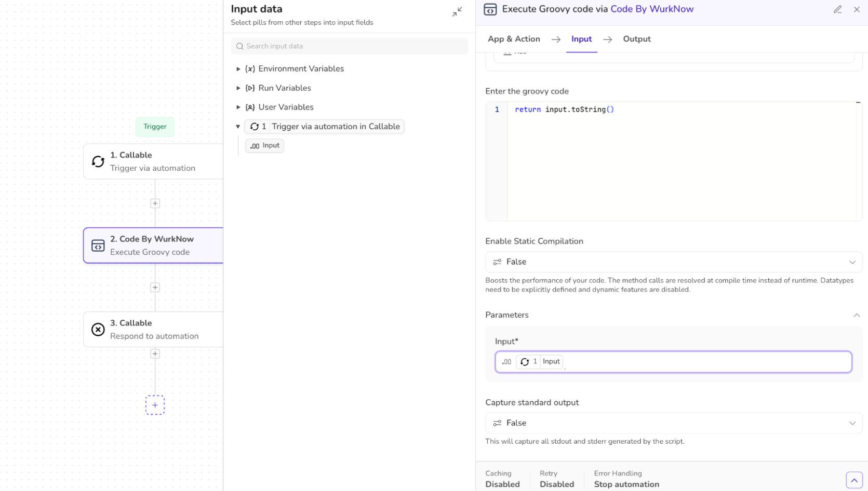Viewport: 868px width, 491px height.
Task: Click the Callable trigger refresh icon
Action: coord(98,161)
